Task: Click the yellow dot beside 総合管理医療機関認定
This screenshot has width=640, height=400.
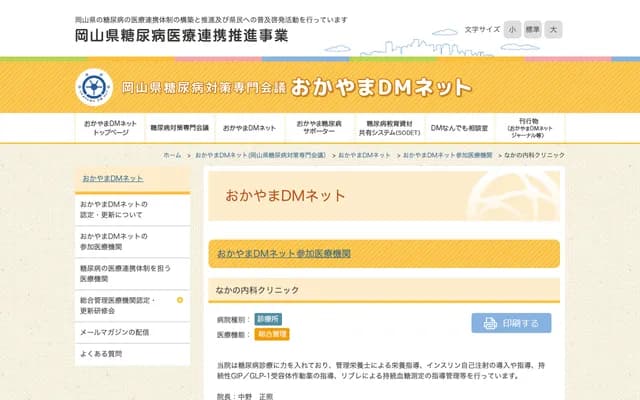Action: [x=180, y=300]
